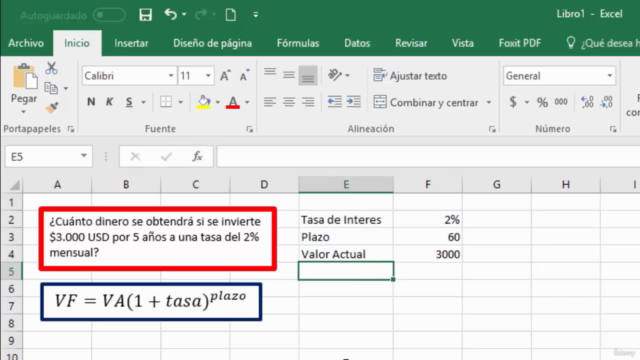Screen dimensions: 640x360
Task: Switch to the Diseño de página tab
Action: (212, 43)
